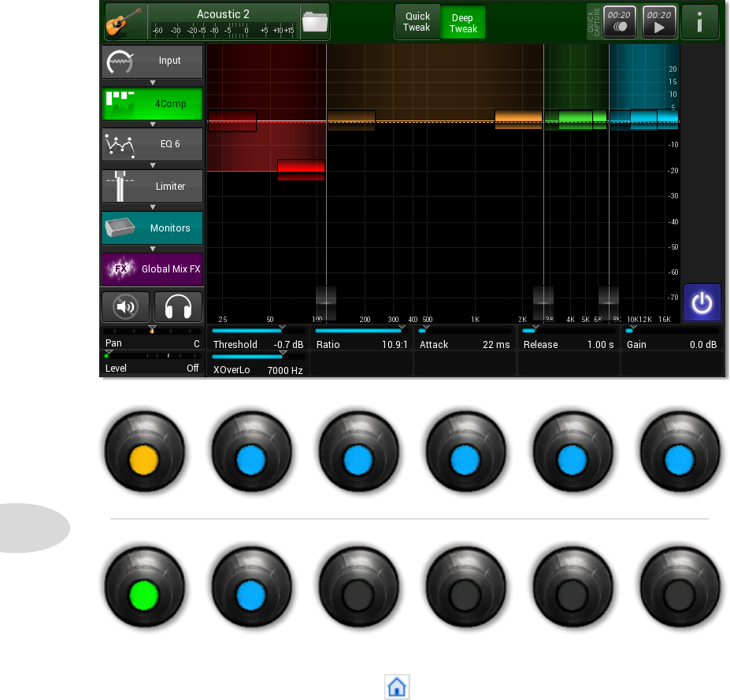Click the Limiter icon

click(x=120, y=186)
